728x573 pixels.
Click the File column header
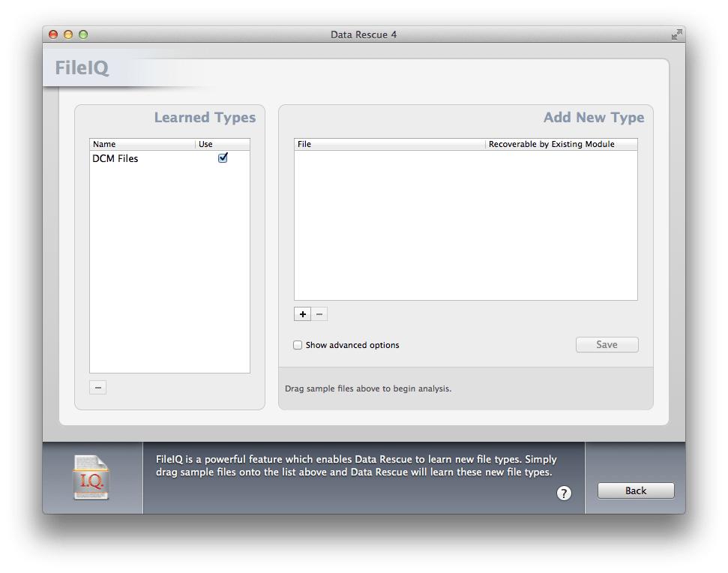(x=304, y=144)
